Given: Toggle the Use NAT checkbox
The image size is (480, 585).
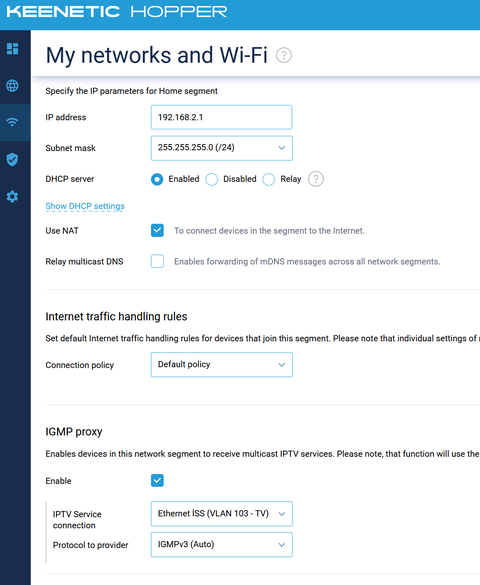Looking at the screenshot, I should pos(157,231).
